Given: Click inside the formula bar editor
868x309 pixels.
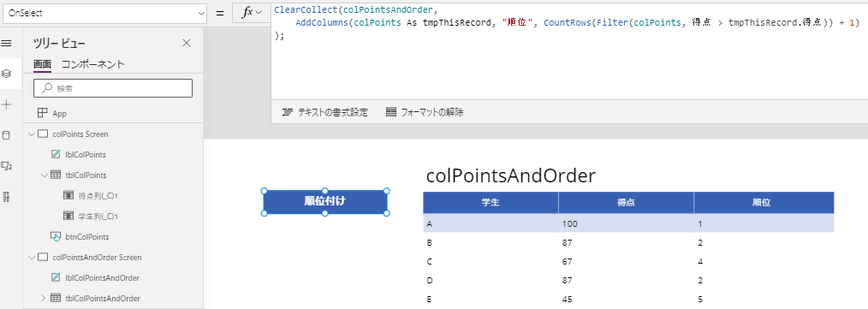Looking at the screenshot, I should [569, 51].
